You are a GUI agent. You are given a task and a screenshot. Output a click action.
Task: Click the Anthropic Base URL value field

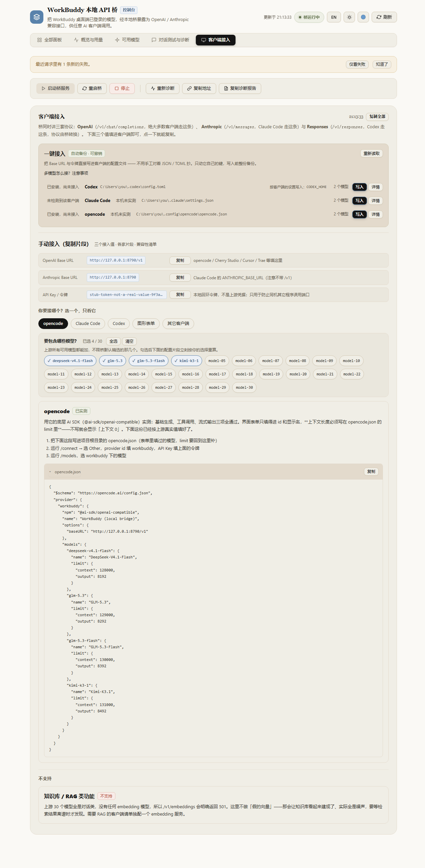click(113, 278)
